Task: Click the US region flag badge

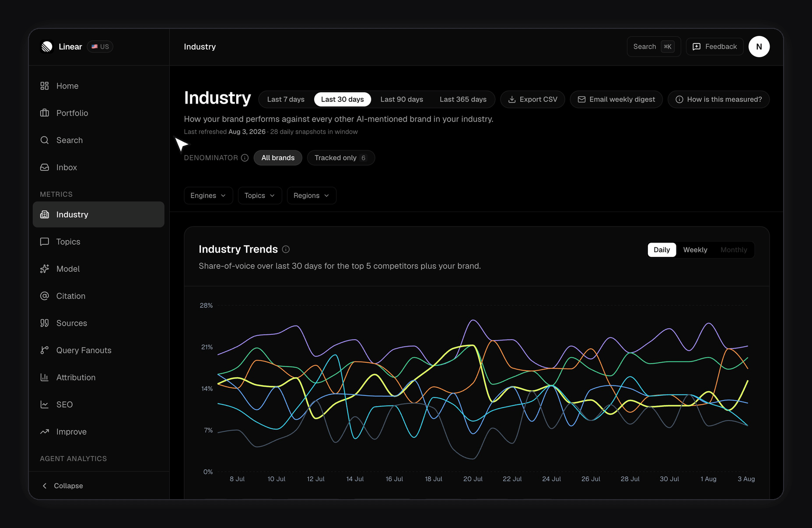Action: (x=100, y=47)
